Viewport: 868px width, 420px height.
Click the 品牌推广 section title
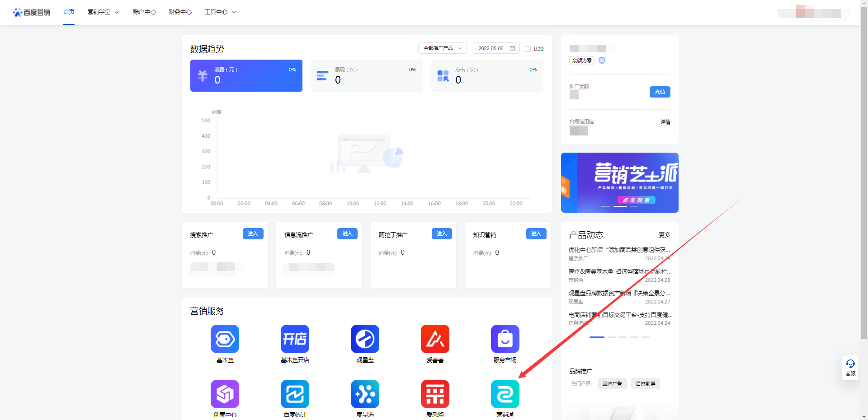tap(580, 371)
